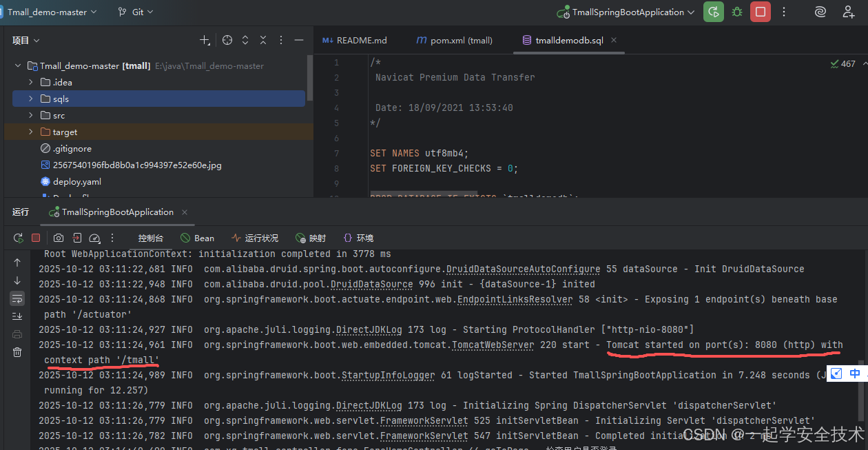Image resolution: width=868 pixels, height=450 pixels.
Task: Clear console with the trash icon
Action: click(17, 352)
